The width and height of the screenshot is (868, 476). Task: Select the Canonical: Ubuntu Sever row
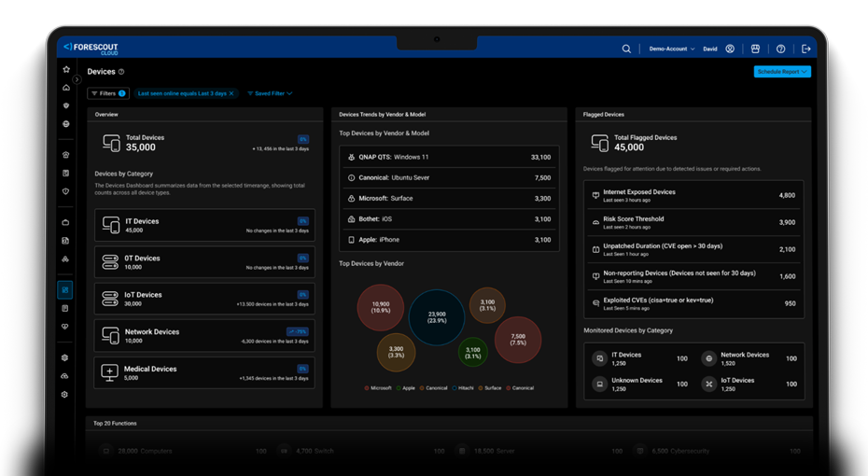pyautogui.click(x=449, y=177)
